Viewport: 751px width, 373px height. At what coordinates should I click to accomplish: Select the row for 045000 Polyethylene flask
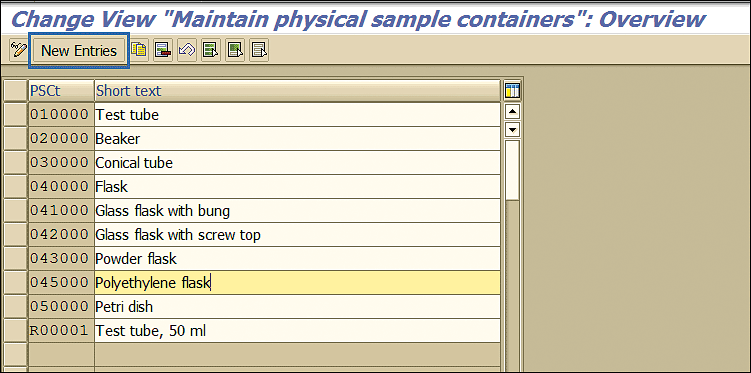[x=15, y=283]
